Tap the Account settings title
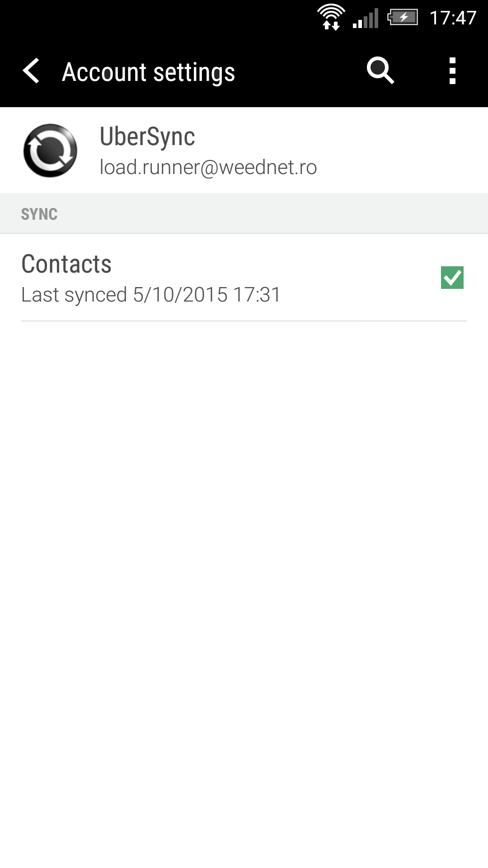 coord(149,72)
